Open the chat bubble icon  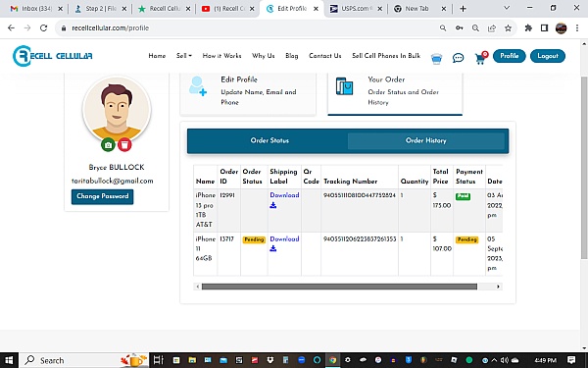[x=458, y=58]
